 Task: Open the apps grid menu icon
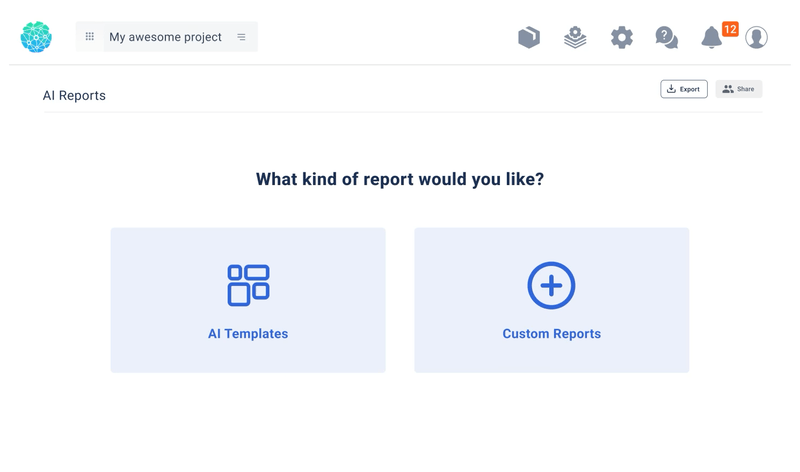tap(90, 37)
